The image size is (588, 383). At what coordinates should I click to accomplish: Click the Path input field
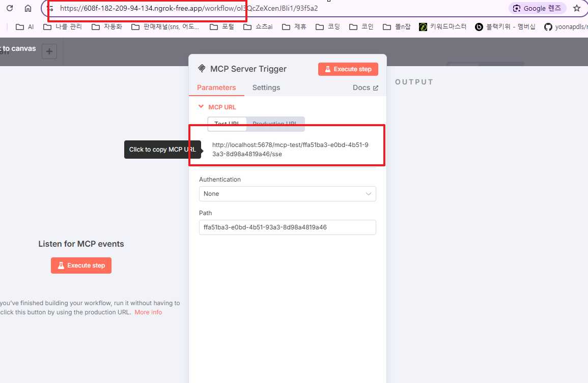287,227
